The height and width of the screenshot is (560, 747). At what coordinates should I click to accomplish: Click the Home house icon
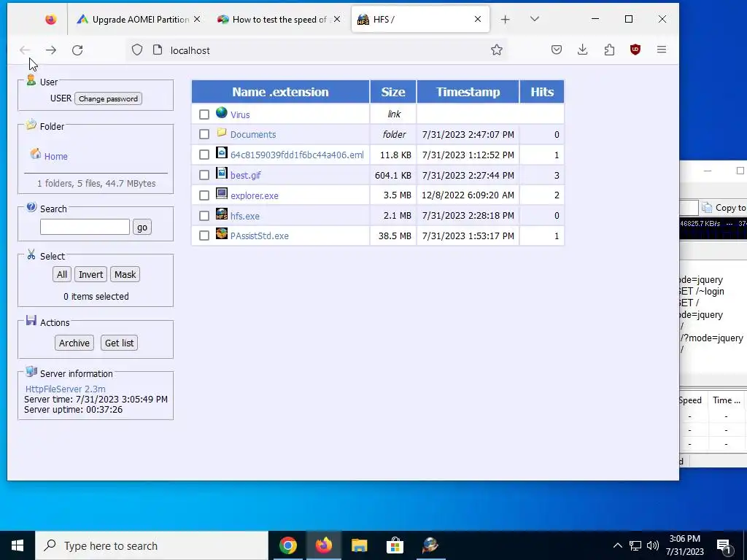click(x=36, y=154)
